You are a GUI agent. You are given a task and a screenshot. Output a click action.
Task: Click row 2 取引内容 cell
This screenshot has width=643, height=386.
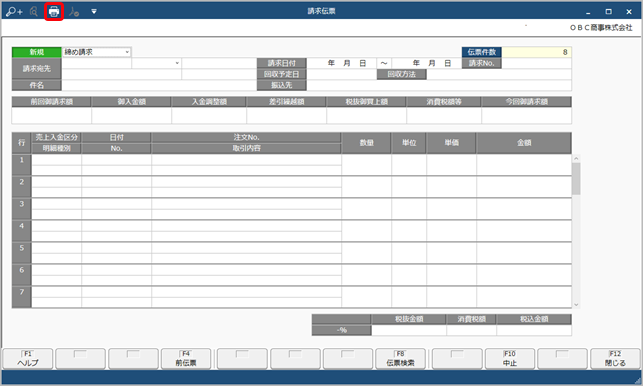pos(246,192)
